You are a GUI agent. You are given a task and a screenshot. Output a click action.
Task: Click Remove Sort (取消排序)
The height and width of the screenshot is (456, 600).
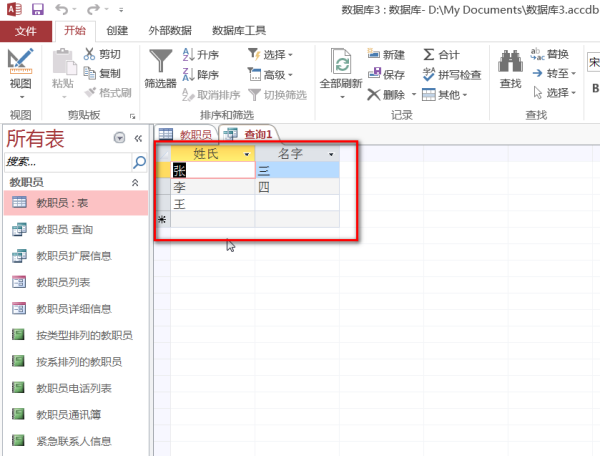(211, 94)
